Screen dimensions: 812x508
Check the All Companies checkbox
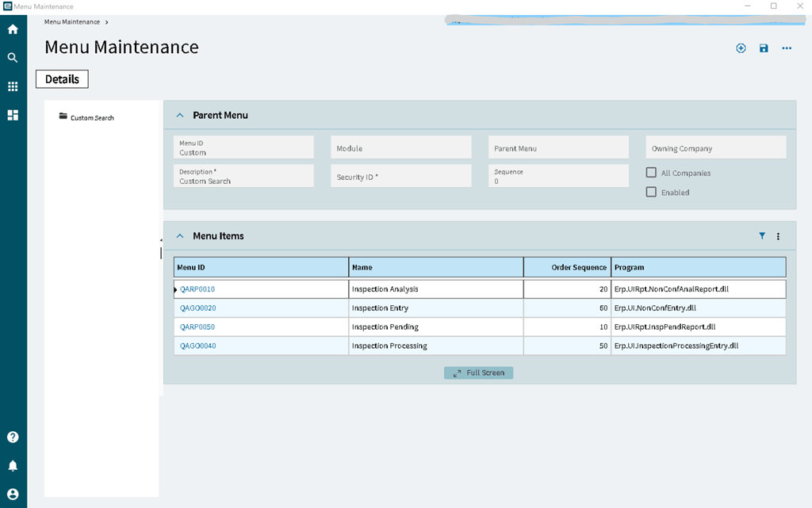[x=652, y=172]
